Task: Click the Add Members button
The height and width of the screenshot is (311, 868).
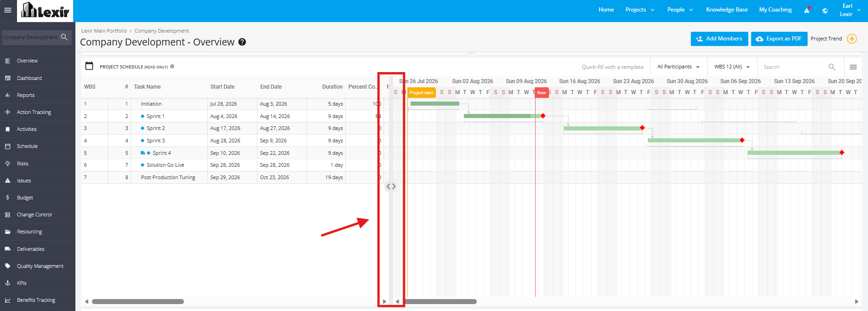Action: [x=720, y=39]
